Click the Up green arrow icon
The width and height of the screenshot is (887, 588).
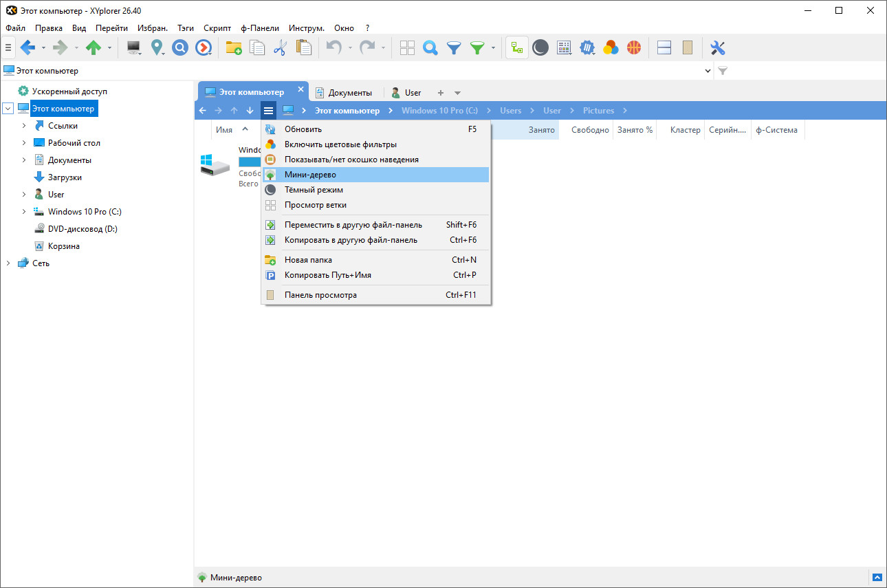pos(93,47)
